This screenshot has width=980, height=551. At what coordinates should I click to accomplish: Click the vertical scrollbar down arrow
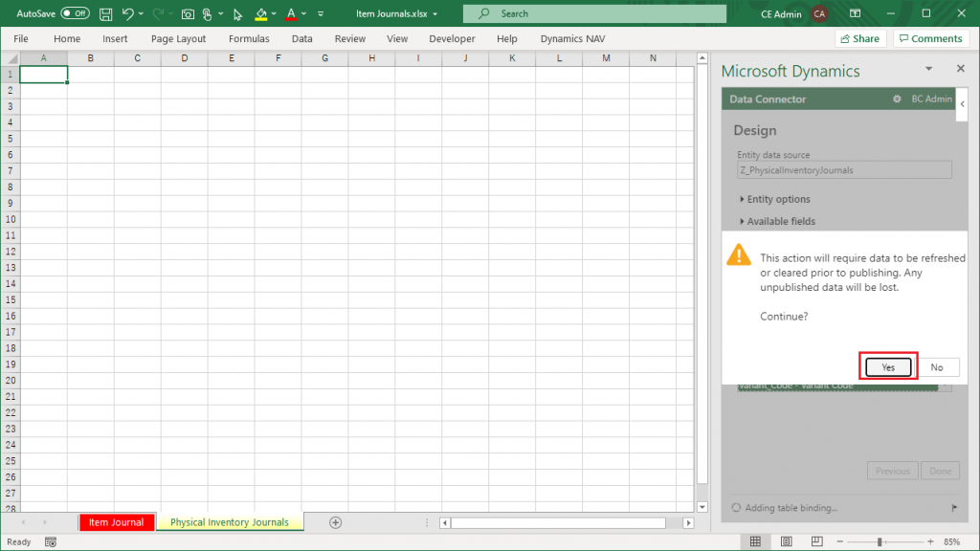click(x=702, y=507)
